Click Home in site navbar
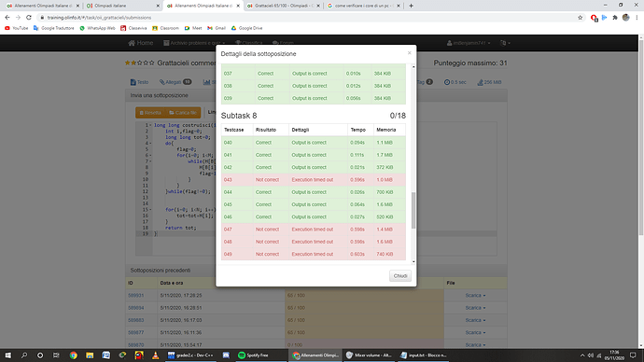 (x=140, y=43)
